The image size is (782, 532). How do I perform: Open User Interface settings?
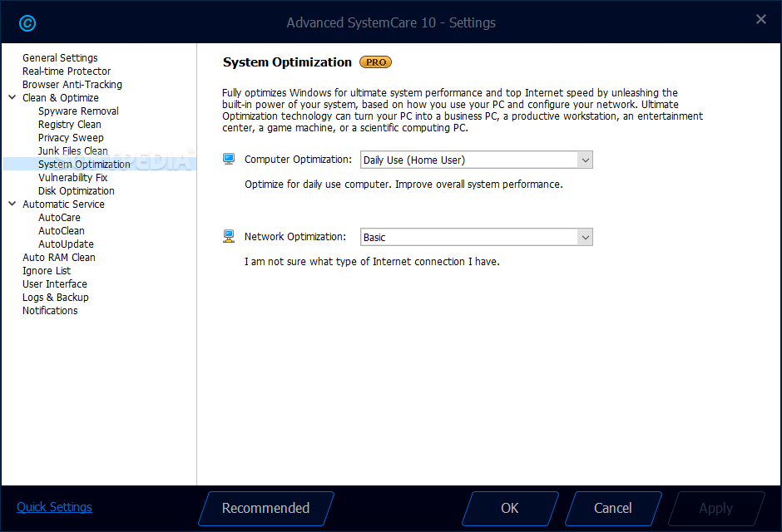(55, 284)
